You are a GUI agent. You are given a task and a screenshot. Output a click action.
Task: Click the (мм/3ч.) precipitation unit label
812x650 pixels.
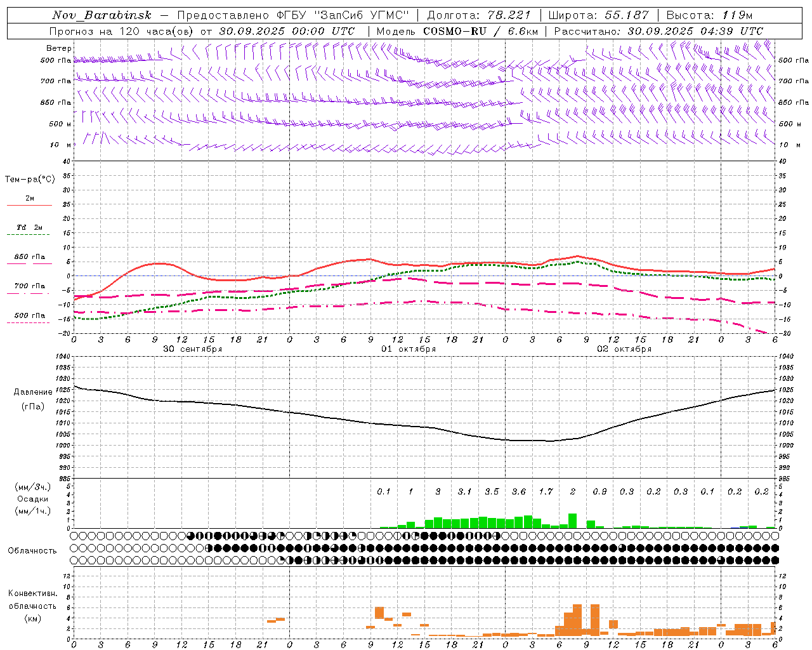(33, 487)
